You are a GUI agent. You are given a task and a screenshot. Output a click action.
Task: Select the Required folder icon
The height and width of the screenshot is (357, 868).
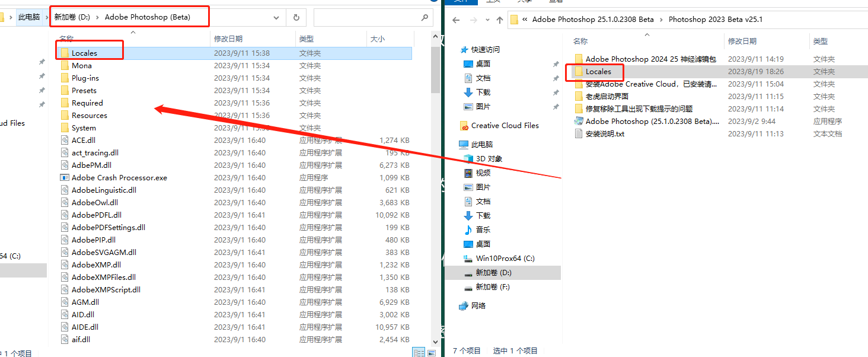coord(65,103)
